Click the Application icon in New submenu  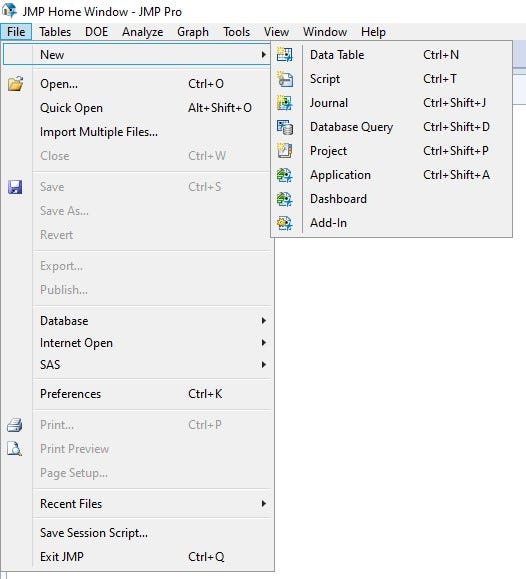pos(285,175)
